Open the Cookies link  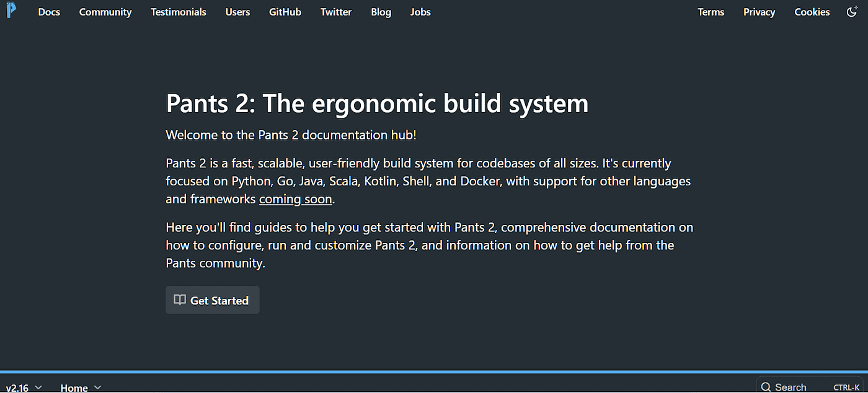pos(812,12)
